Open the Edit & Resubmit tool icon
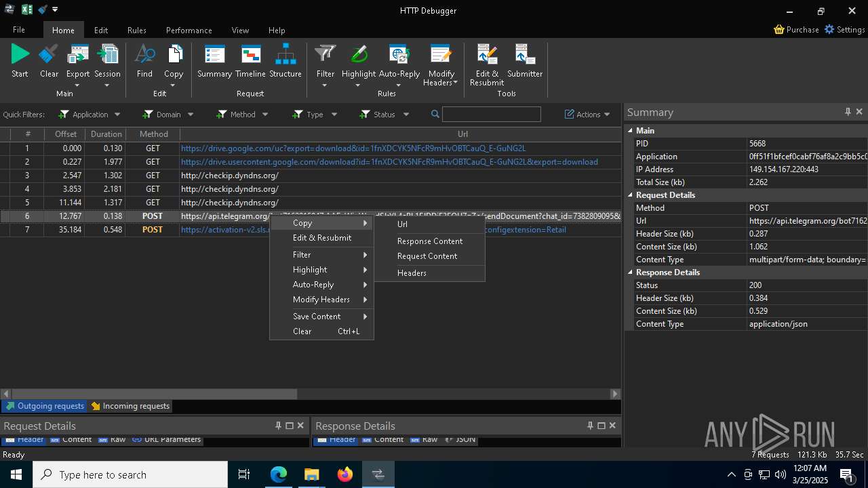The height and width of the screenshot is (488, 868). point(487,54)
